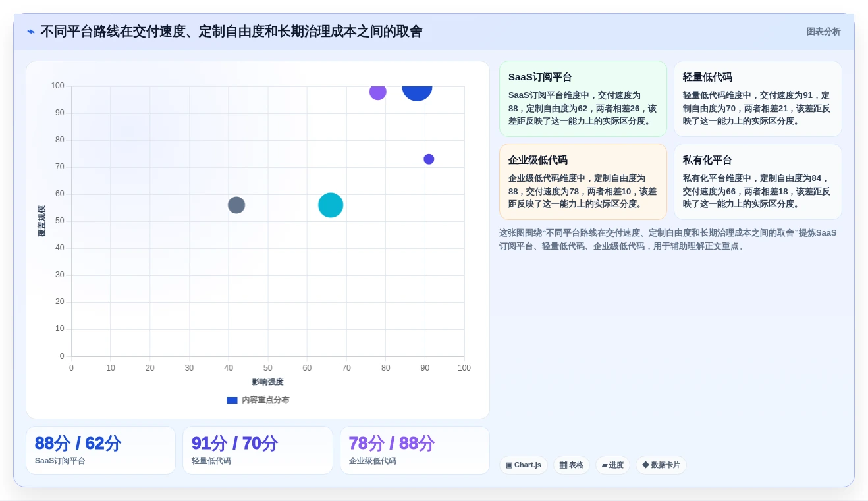
Task: Select the gray bubble near value 42
Action: (236, 205)
